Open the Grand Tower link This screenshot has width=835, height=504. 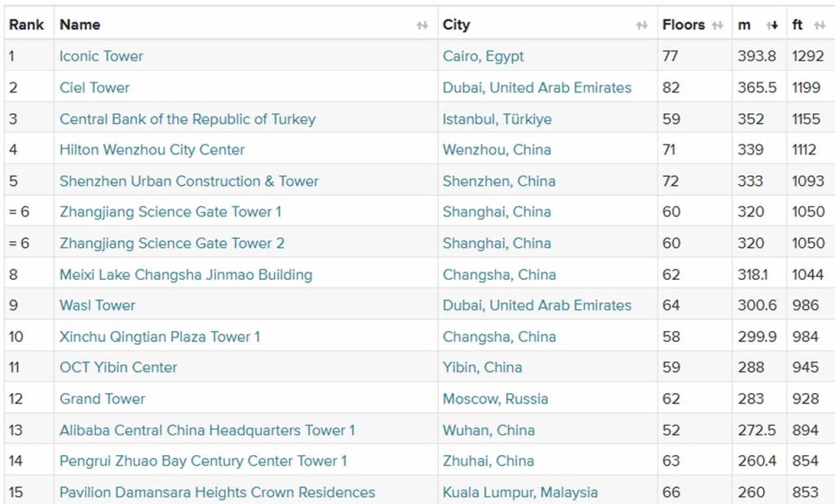(x=102, y=399)
